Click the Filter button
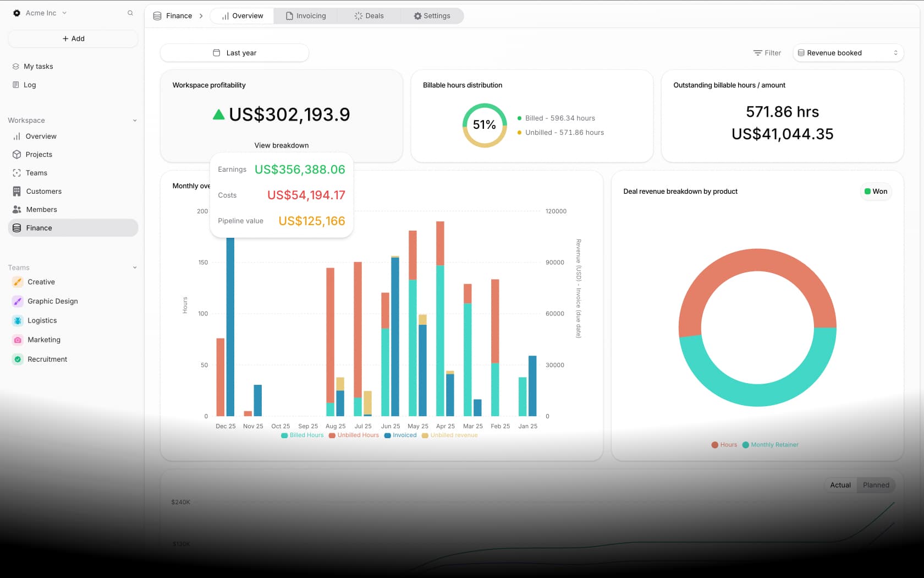Image resolution: width=924 pixels, height=578 pixels. pyautogui.click(x=767, y=53)
